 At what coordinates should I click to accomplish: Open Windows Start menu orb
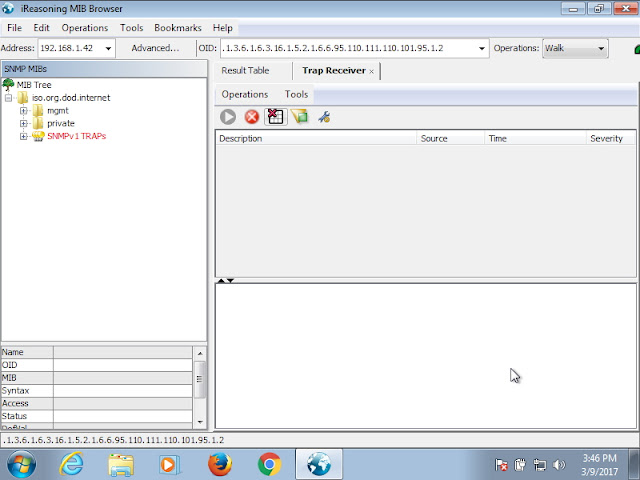(x=21, y=464)
